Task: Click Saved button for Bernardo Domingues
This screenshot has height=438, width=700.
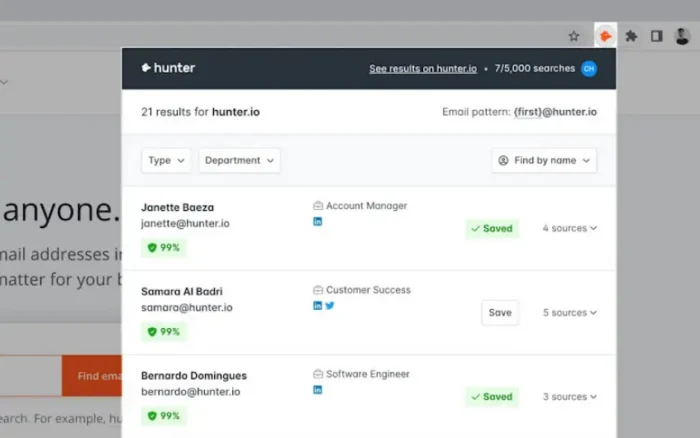Action: tap(492, 397)
